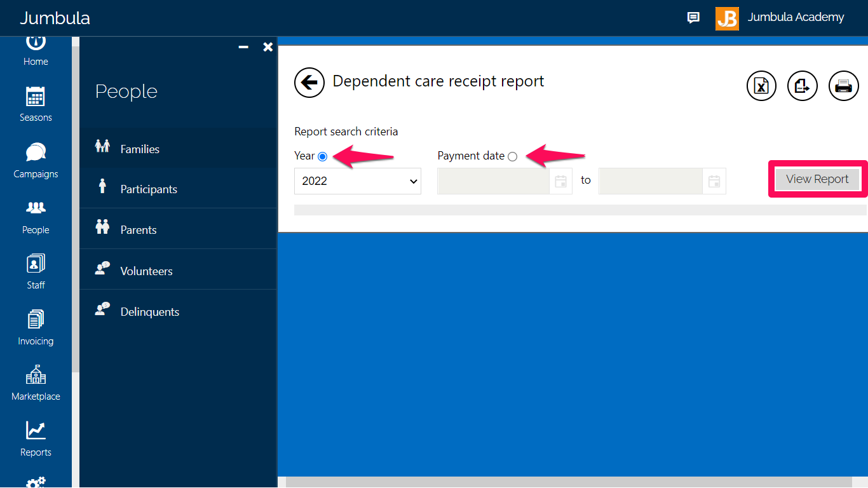Open settings gears icon at sidebar bottom
The height and width of the screenshot is (488, 868).
[x=36, y=482]
